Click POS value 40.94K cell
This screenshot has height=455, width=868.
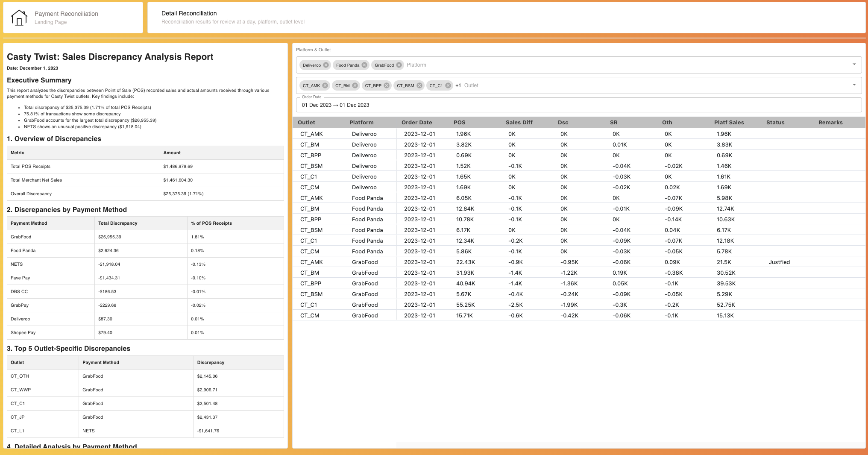(466, 284)
